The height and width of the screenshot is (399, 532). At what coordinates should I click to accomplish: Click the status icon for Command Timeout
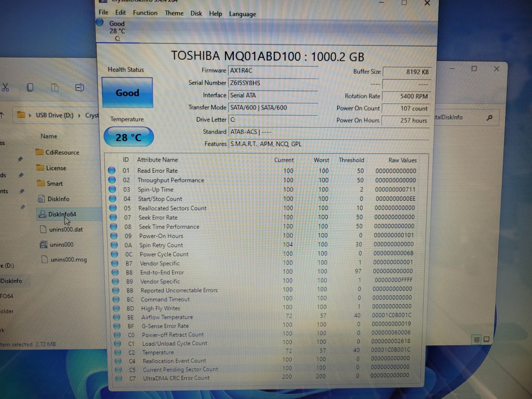click(x=116, y=299)
